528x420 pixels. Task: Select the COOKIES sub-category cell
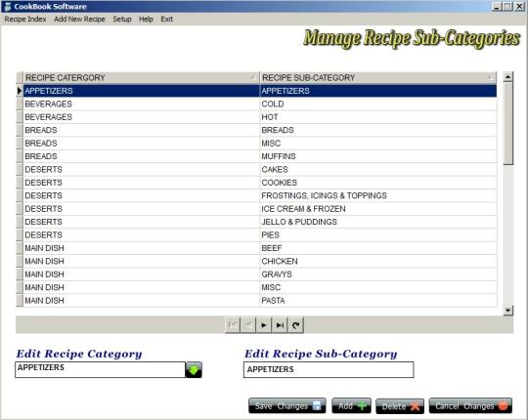(378, 183)
